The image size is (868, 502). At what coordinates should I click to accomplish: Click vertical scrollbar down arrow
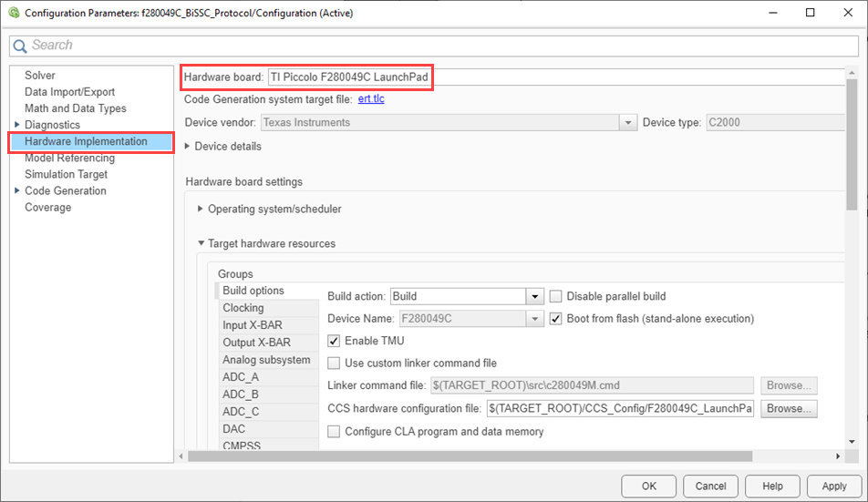click(852, 442)
